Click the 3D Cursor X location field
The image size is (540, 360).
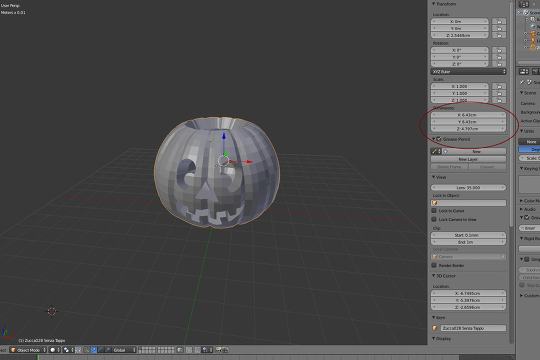click(x=468, y=293)
